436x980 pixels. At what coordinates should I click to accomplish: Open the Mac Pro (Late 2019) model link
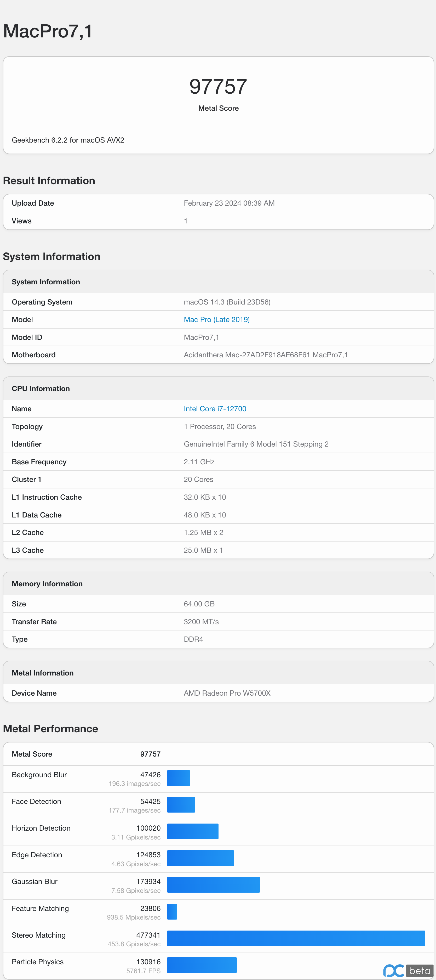click(217, 320)
